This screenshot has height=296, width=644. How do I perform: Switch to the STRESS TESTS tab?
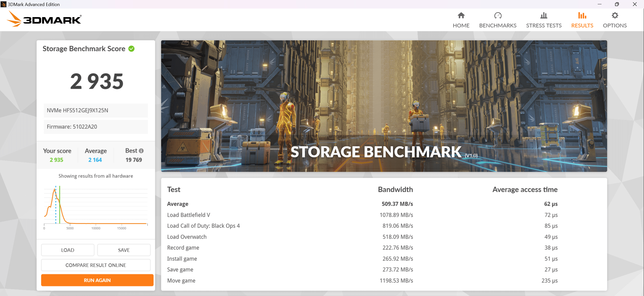point(544,25)
